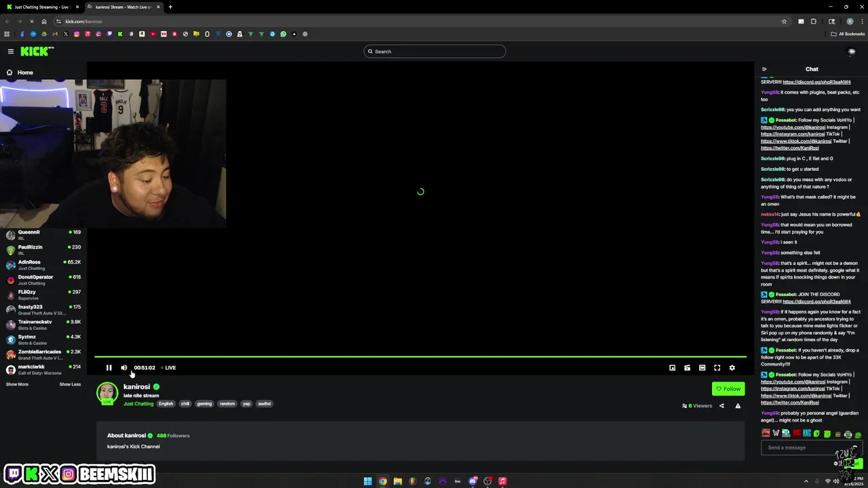Screen dimensions: 868x488
Task: Select the yap tag
Action: [246, 404]
